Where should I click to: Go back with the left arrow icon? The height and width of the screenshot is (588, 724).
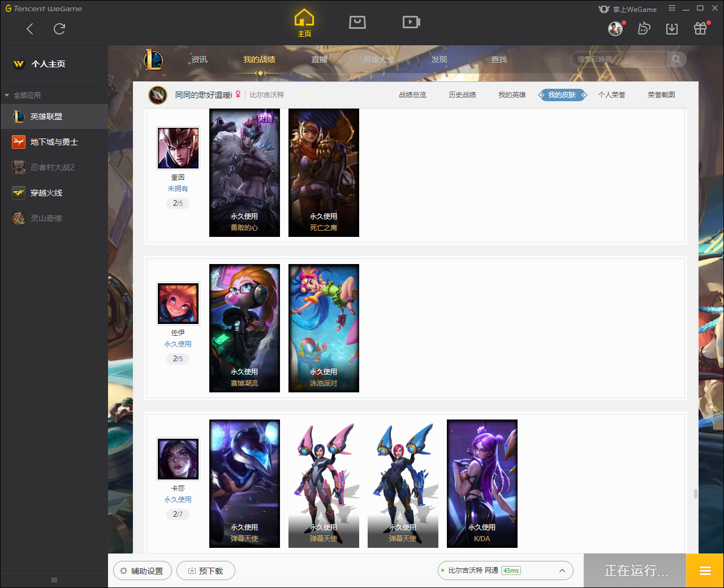pyautogui.click(x=30, y=29)
